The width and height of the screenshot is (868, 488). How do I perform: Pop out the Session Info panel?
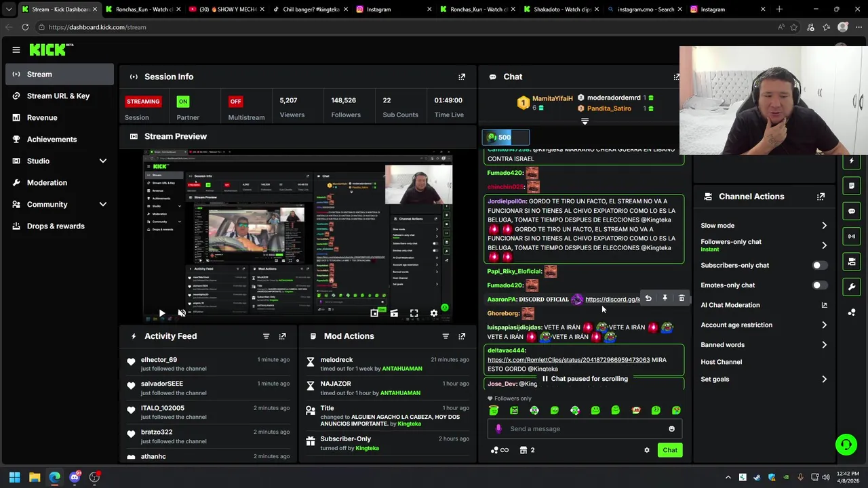coord(462,77)
